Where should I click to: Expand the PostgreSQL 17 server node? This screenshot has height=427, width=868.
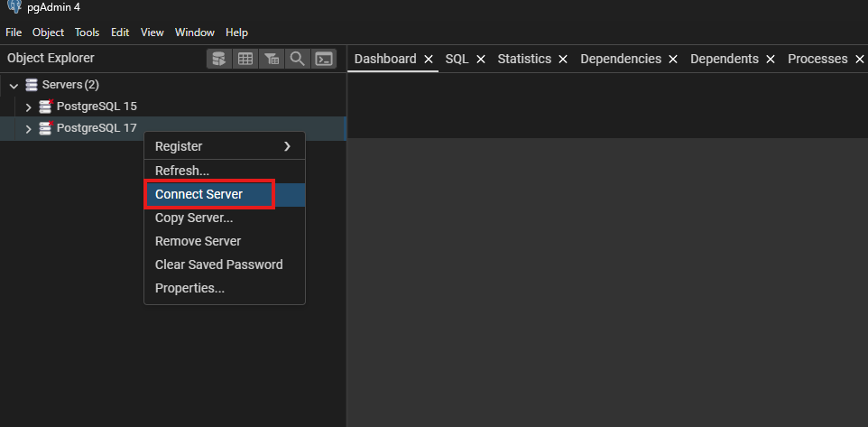[28, 129]
